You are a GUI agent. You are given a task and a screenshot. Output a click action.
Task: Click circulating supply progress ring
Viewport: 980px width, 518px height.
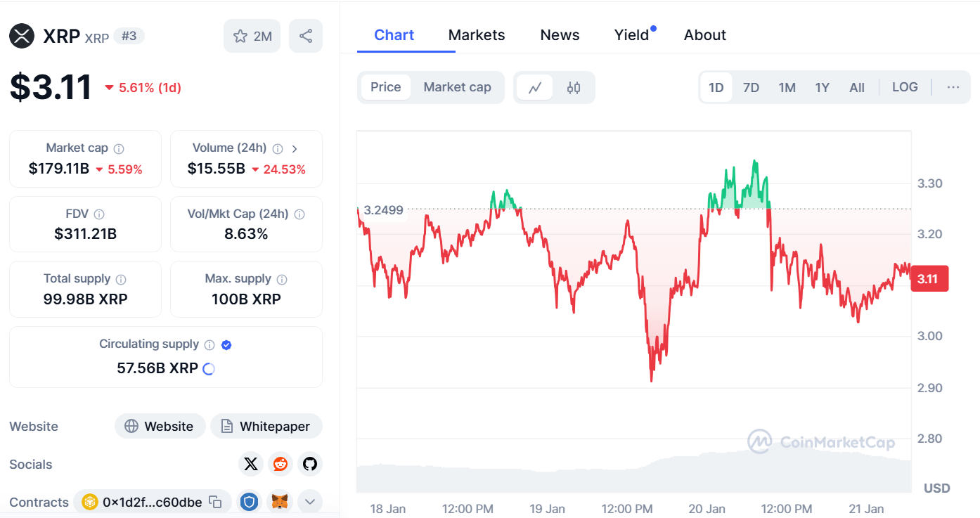tap(209, 368)
